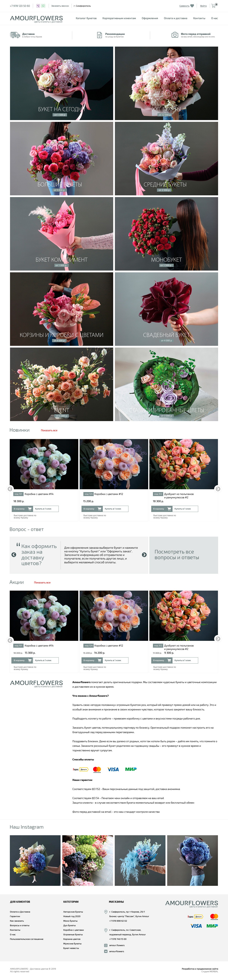Advance to next question in Вопрос-ответ slider

(x=144, y=555)
